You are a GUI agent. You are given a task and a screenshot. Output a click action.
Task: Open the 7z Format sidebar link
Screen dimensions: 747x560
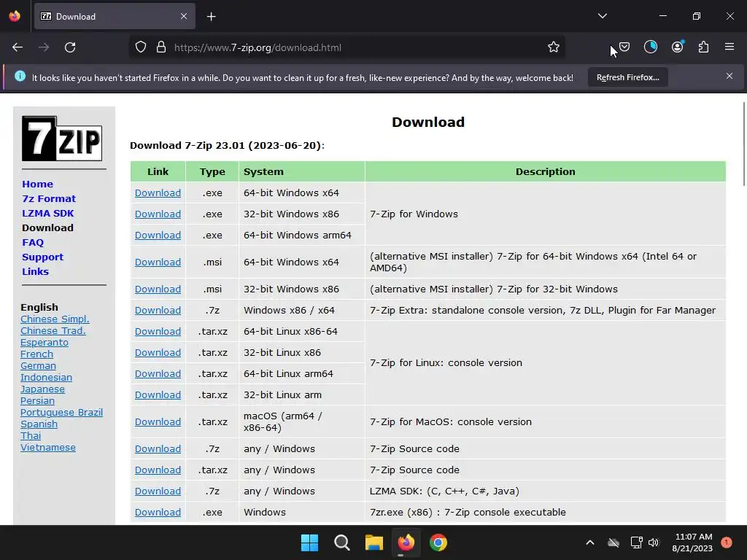tap(49, 198)
